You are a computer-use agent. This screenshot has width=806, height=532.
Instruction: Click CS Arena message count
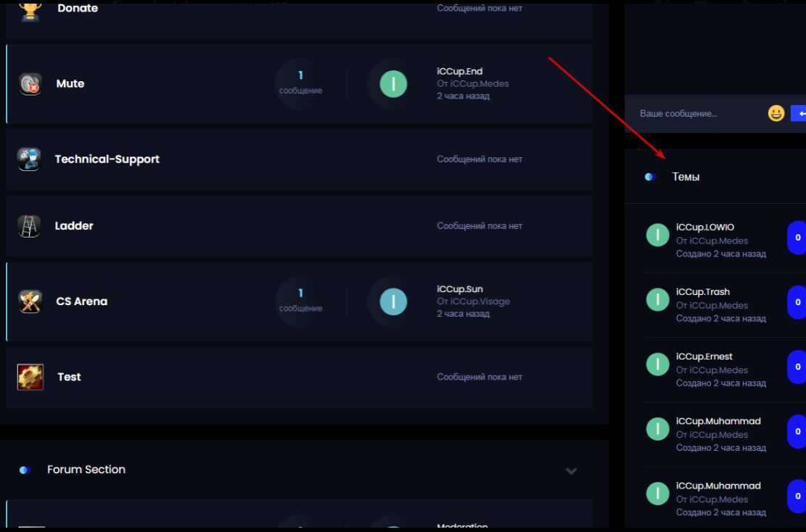click(x=301, y=301)
